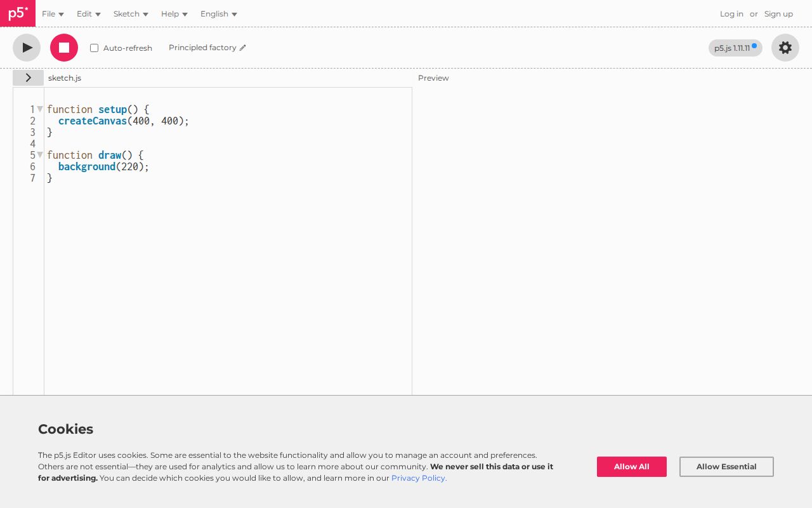The image size is (812, 508).
Task: Open the English language dropdown
Action: pyautogui.click(x=218, y=14)
